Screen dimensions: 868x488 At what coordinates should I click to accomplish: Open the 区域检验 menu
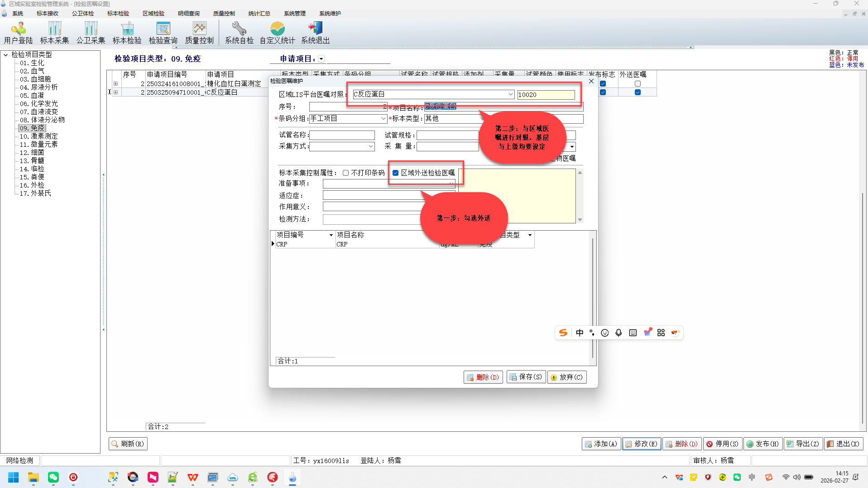tap(153, 14)
